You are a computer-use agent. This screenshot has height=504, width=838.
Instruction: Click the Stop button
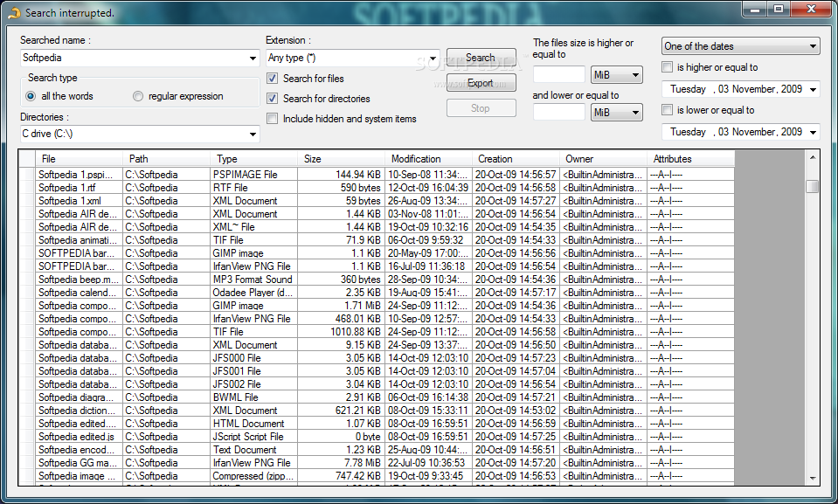pos(481,108)
